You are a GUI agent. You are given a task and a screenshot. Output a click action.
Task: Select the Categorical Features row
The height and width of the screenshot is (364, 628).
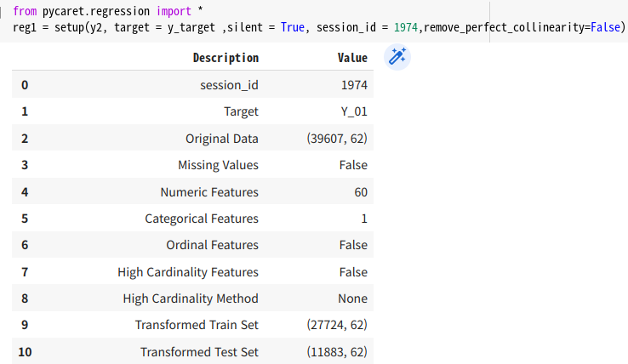coord(192,219)
